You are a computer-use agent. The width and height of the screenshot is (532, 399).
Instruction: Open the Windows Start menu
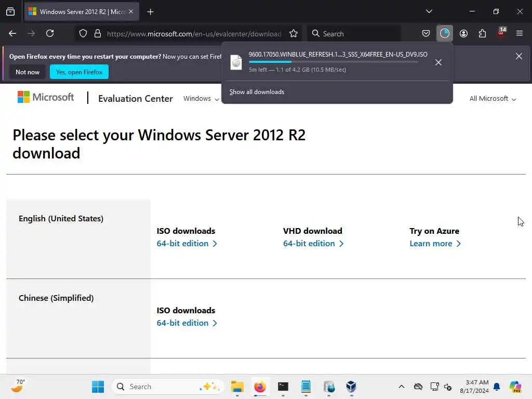98,387
